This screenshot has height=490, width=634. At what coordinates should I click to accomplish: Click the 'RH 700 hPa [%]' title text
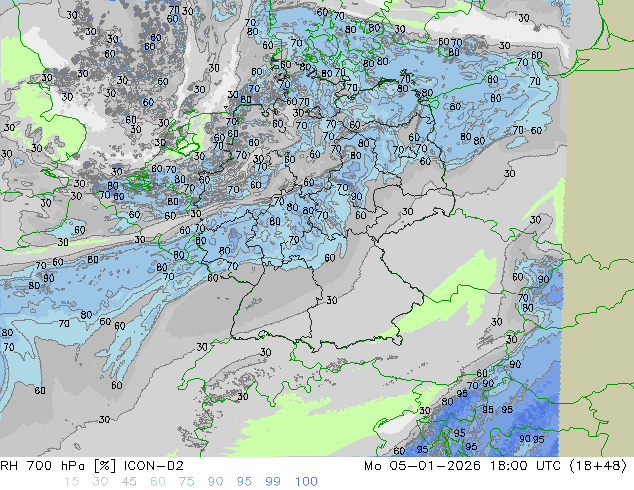58,466
